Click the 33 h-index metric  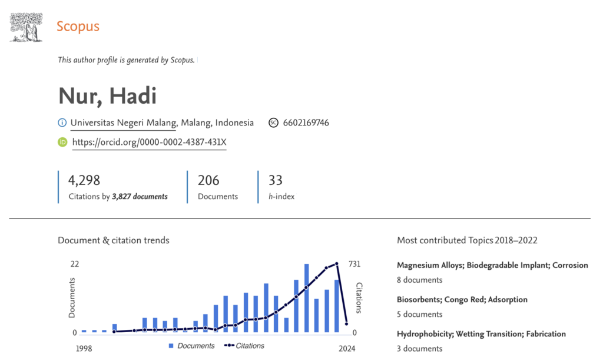click(x=276, y=181)
